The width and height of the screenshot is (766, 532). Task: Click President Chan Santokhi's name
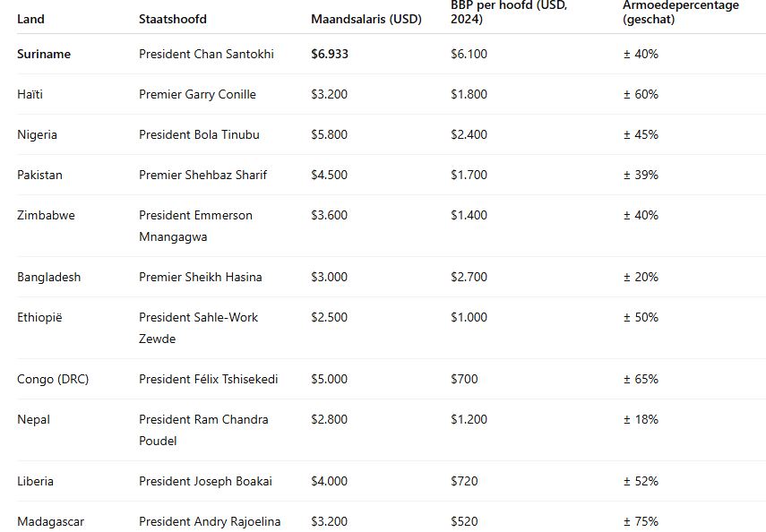coord(206,54)
